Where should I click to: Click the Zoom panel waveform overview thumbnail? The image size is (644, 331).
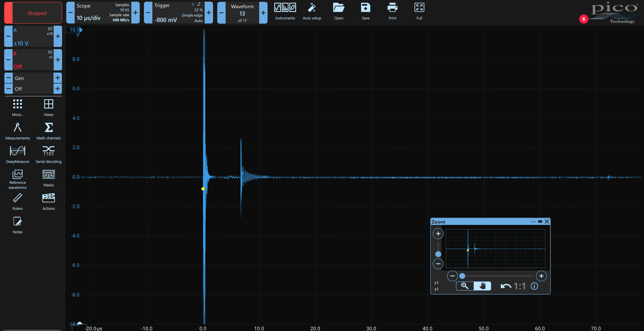coord(496,249)
